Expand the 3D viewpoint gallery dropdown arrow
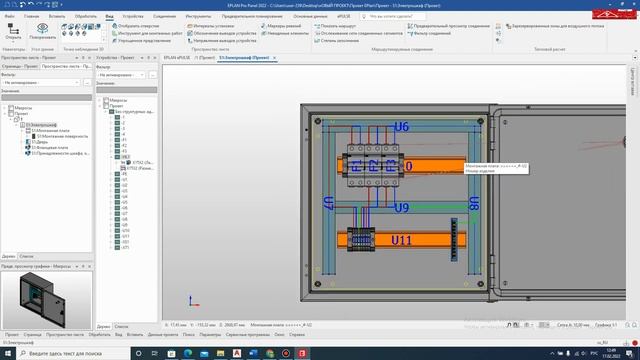This screenshot has height=360, width=640. (x=103, y=40)
